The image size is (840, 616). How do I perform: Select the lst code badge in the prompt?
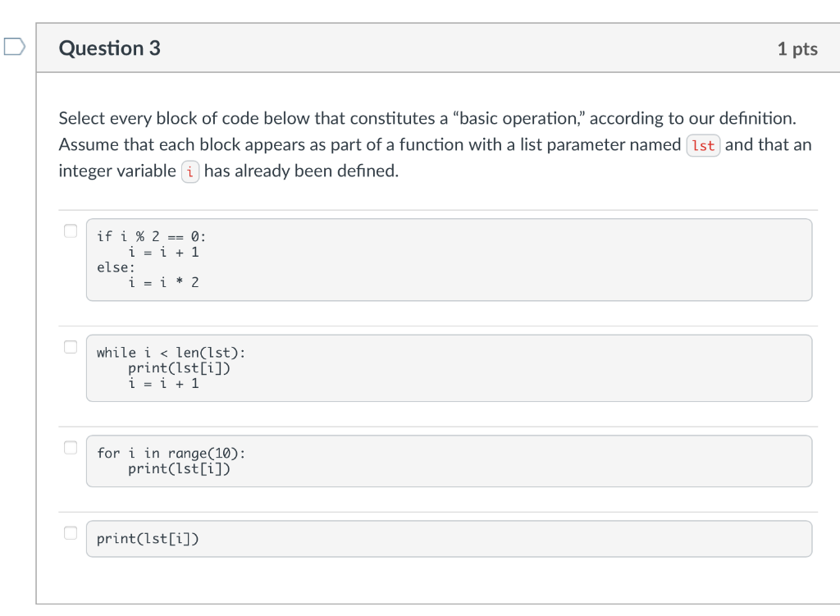point(703,144)
